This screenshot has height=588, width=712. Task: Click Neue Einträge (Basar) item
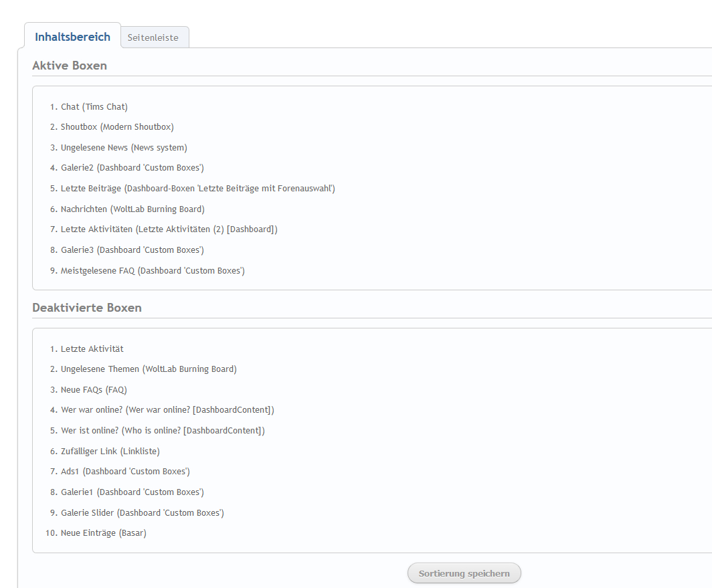point(103,532)
